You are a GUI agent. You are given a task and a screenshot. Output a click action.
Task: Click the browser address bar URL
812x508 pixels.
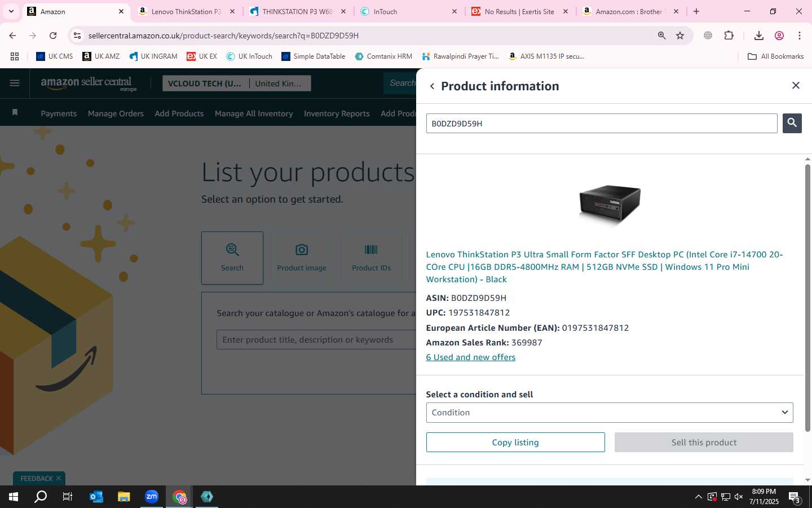point(224,36)
